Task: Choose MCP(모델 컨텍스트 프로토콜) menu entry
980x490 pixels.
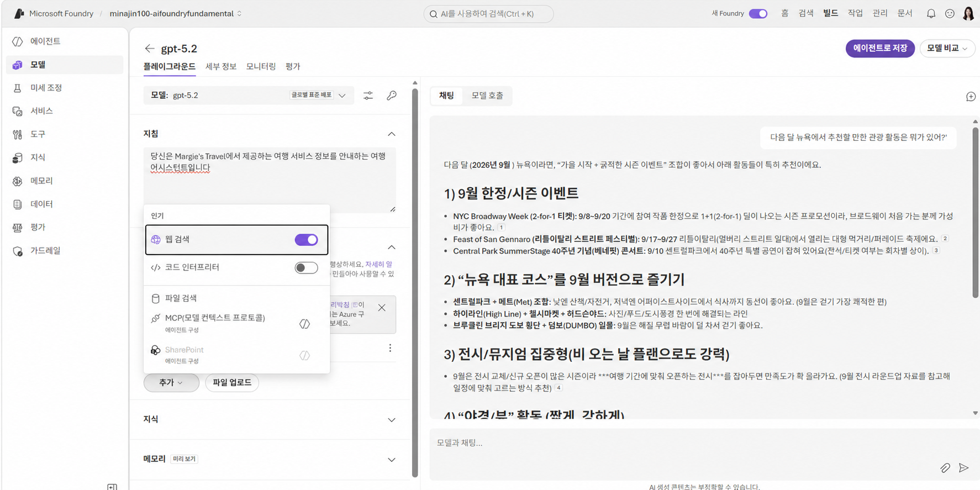Action: pyautogui.click(x=236, y=323)
